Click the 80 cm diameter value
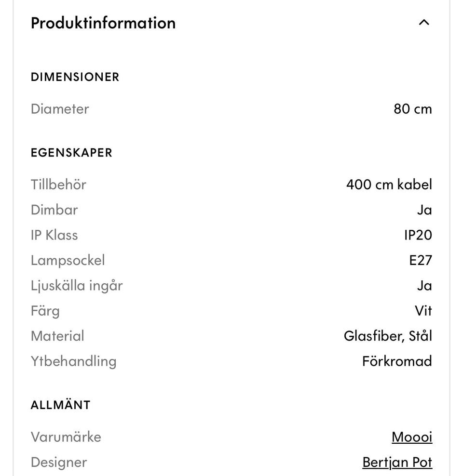463x476 pixels. click(x=412, y=109)
